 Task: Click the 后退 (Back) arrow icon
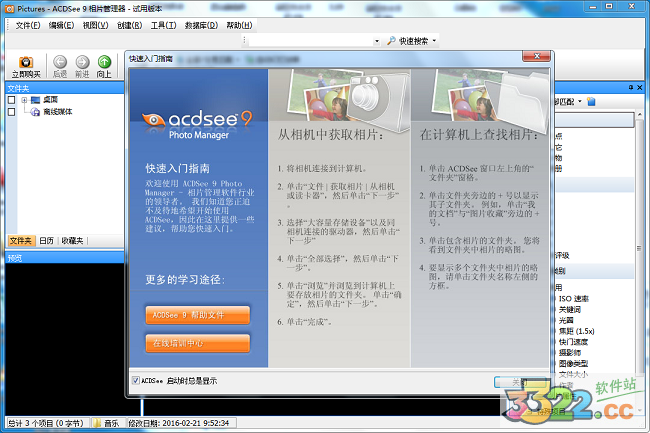pos(60,62)
